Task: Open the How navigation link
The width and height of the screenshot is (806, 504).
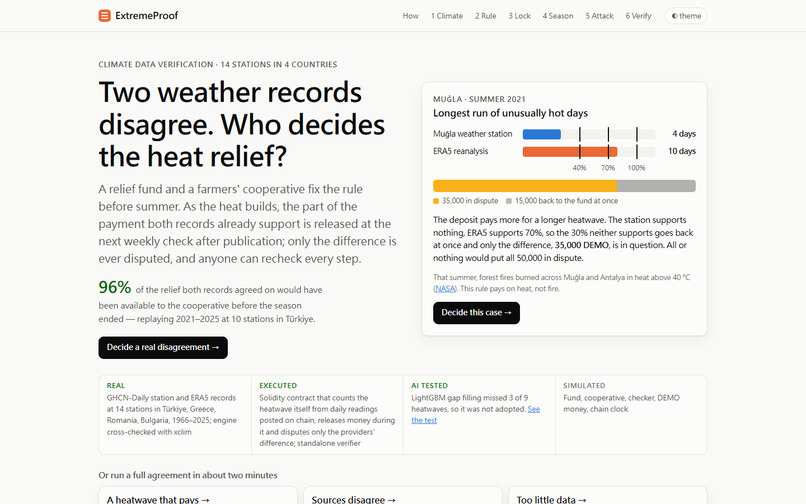Action: tap(410, 16)
